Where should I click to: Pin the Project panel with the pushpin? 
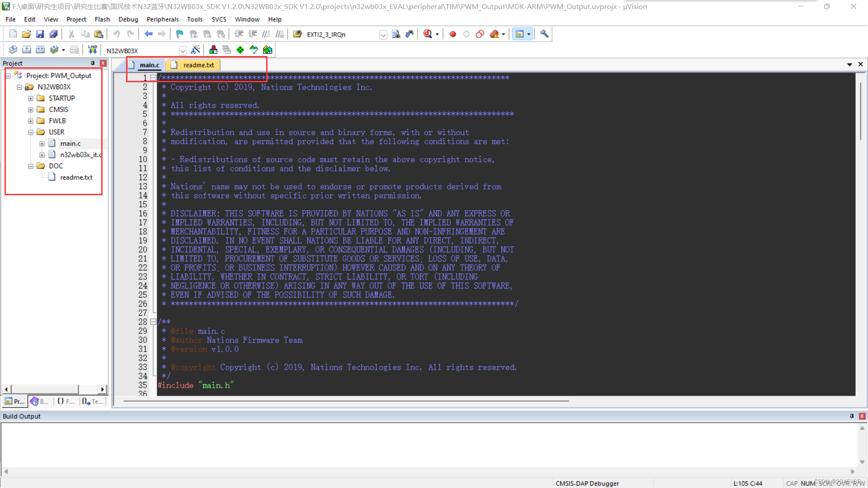click(x=93, y=63)
